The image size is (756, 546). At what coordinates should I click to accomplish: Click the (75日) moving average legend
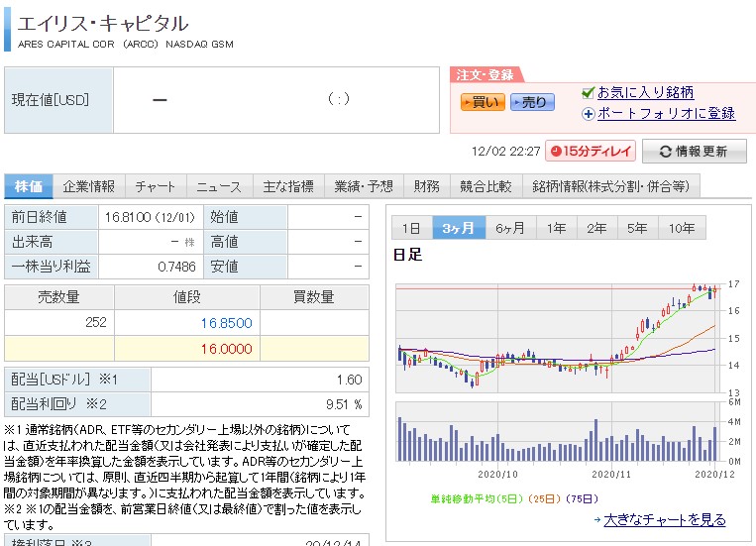582,498
